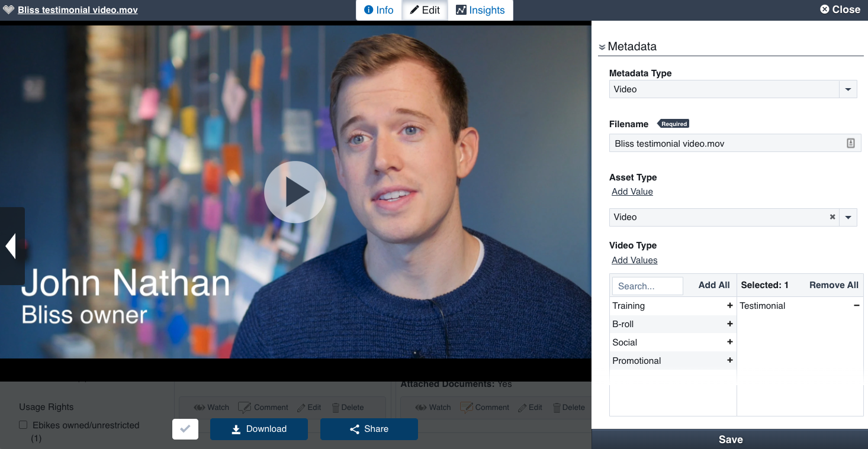Click the first Watch action behind the preview
The image size is (868, 449).
(211, 407)
